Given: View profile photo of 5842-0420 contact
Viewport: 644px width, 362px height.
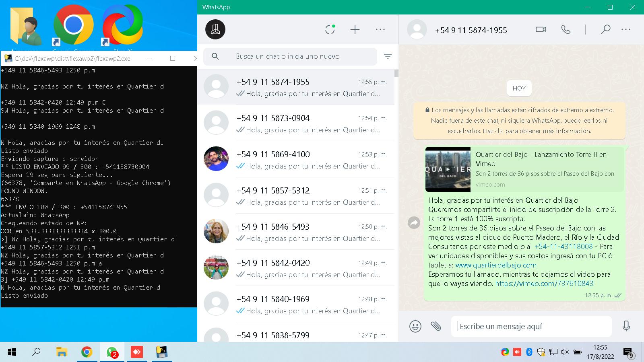Looking at the screenshot, I should tap(216, 267).
